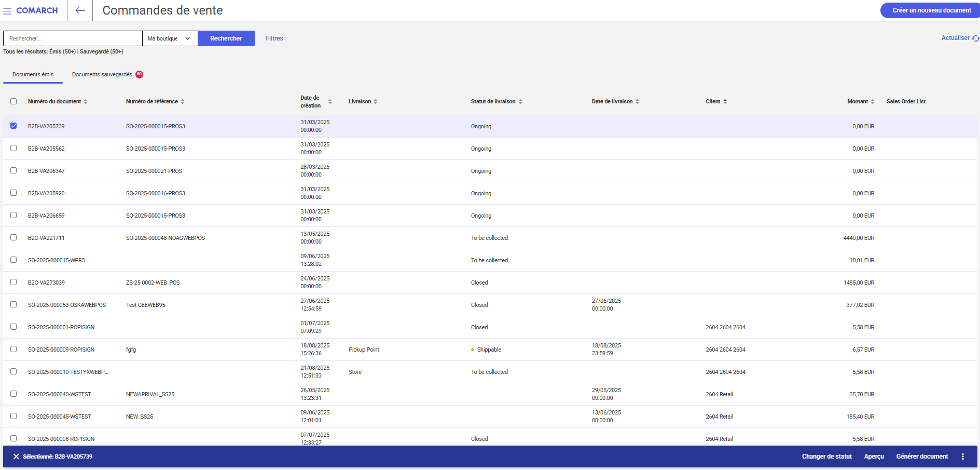
Task: Open the Filtres panel
Action: [x=274, y=38]
